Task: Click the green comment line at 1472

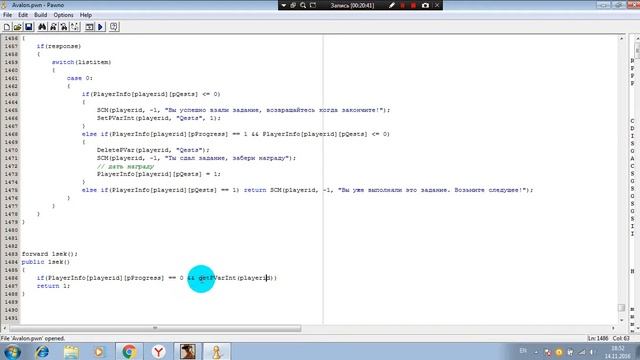Action: [125, 167]
